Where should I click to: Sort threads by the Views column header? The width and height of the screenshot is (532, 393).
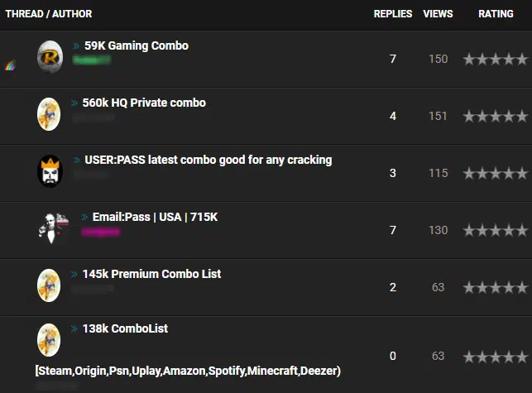[x=438, y=14]
